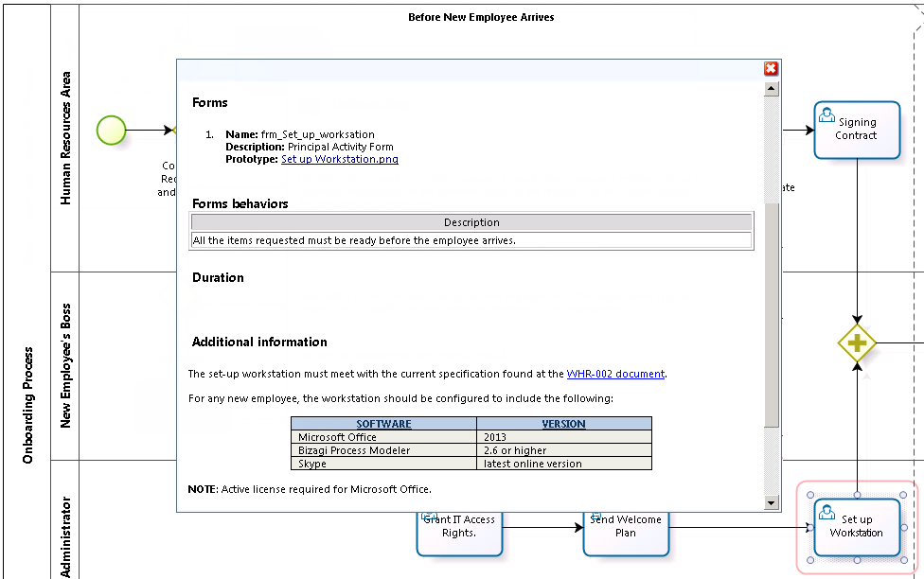Viewport: 924px width, 579px height.
Task: Click the 2013 version cell
Action: (x=564, y=437)
